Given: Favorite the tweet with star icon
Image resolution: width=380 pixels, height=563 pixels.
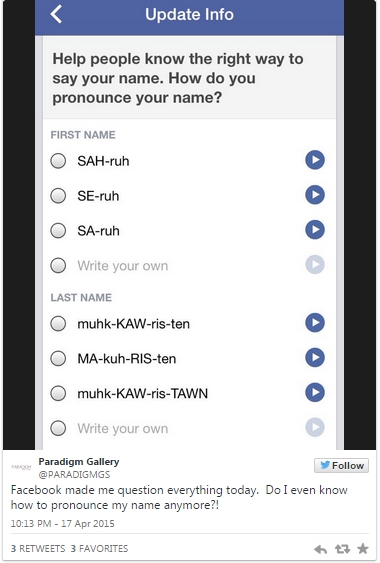Looking at the screenshot, I should (x=363, y=548).
